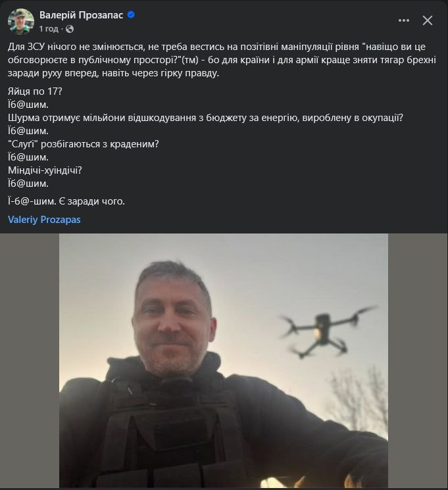Viewport: 448px width, 490px height.
Task: Click the closing line 'Є заради чого.'
Action: [x=91, y=201]
